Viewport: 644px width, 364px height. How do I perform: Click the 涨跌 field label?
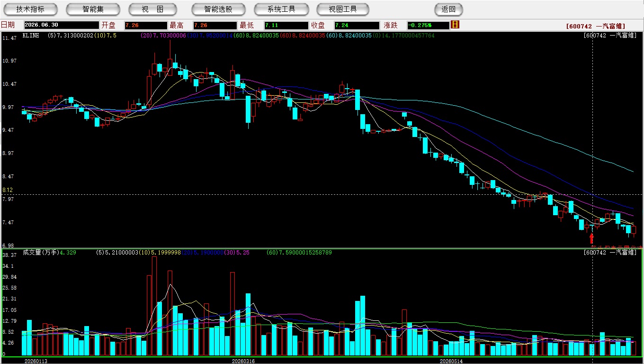click(391, 25)
